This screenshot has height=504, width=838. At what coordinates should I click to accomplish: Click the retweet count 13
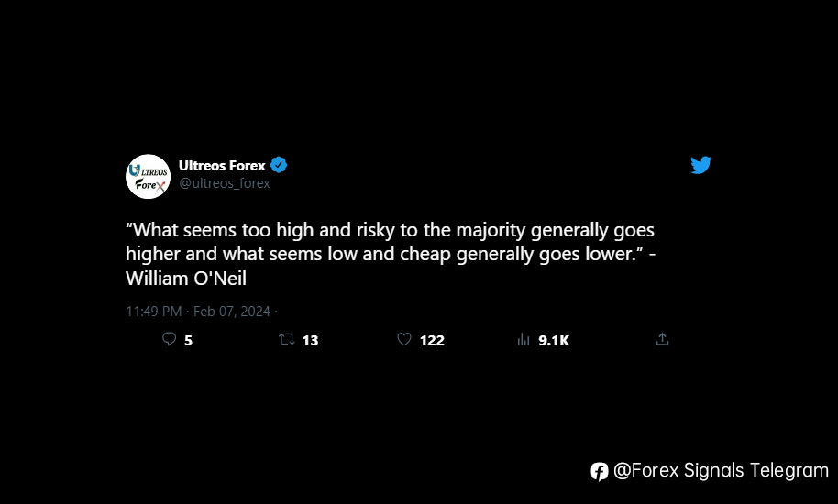point(310,341)
